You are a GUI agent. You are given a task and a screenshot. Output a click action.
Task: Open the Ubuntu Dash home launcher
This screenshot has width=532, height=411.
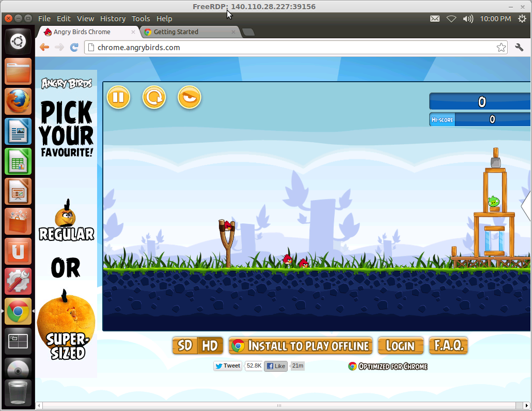point(18,42)
